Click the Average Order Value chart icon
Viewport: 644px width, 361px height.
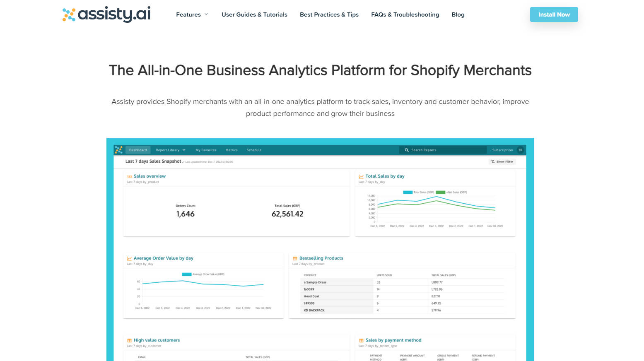tap(129, 258)
